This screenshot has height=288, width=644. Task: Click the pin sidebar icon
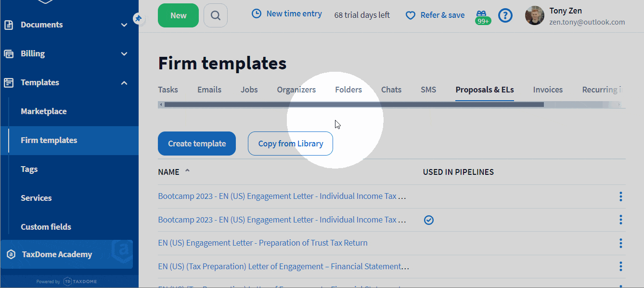(138, 19)
